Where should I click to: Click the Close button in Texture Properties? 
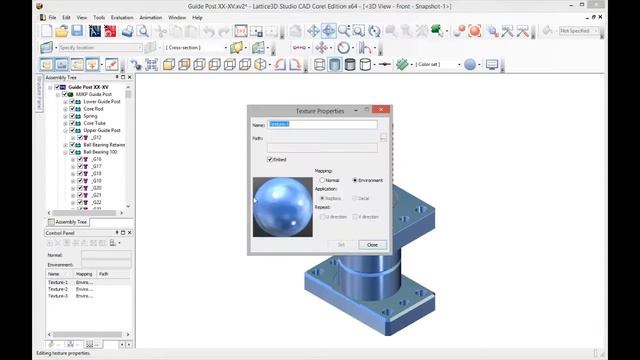click(372, 244)
